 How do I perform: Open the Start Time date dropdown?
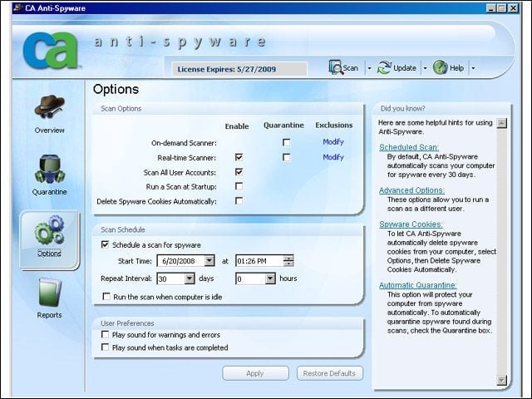tap(209, 260)
